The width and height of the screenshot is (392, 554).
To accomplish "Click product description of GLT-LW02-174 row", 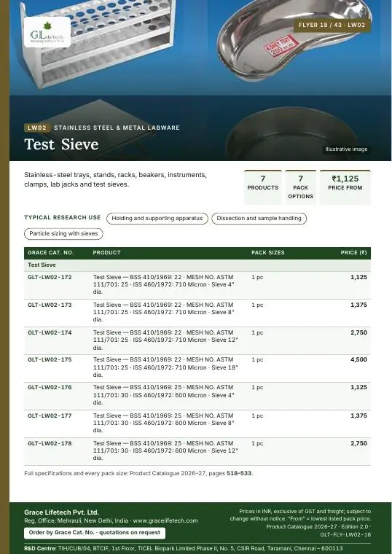I will click(165, 340).
